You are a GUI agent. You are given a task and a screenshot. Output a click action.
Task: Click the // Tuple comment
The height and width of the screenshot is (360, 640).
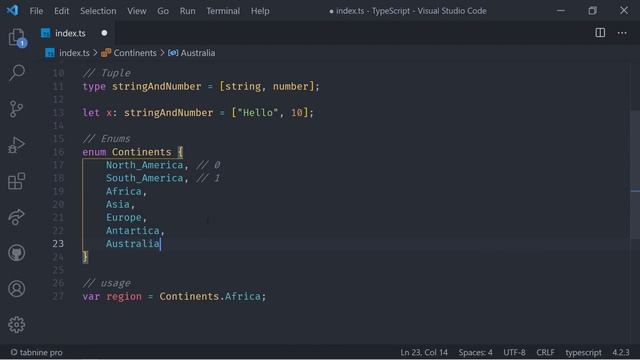106,73
